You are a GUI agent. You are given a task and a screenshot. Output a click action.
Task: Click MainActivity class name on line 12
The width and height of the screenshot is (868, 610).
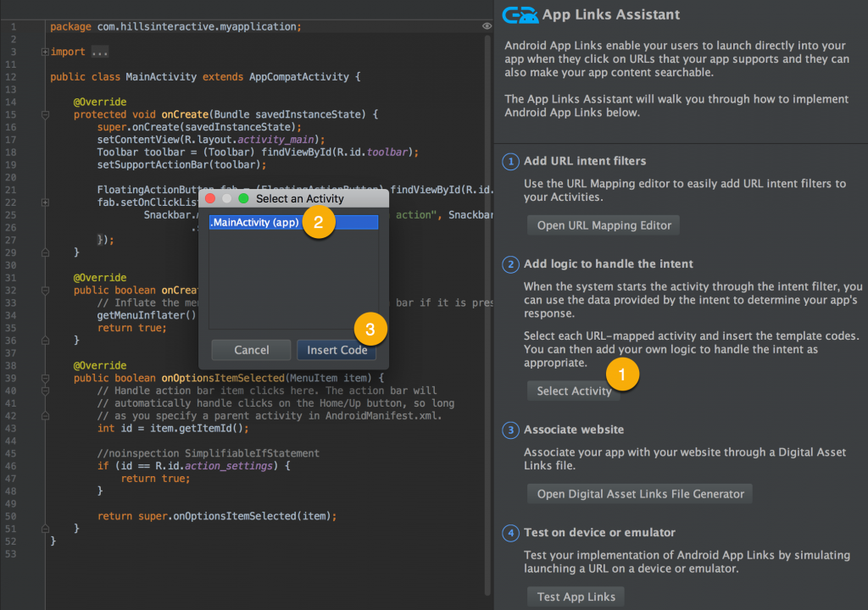[160, 77]
